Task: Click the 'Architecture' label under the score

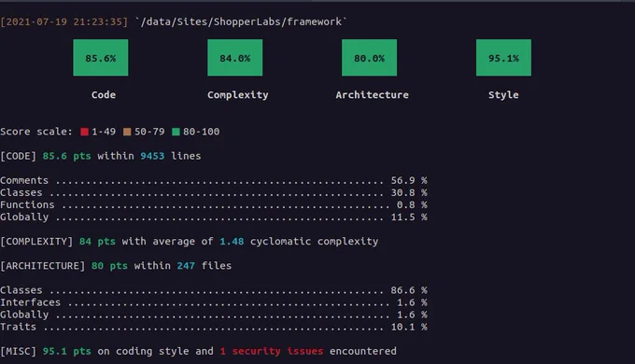Action: click(x=373, y=95)
